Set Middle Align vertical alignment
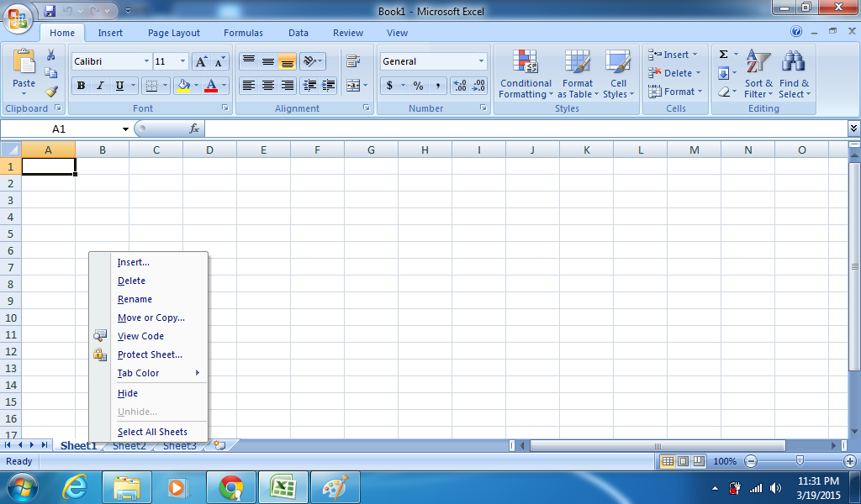This screenshot has width=861, height=504. pyautogui.click(x=268, y=60)
